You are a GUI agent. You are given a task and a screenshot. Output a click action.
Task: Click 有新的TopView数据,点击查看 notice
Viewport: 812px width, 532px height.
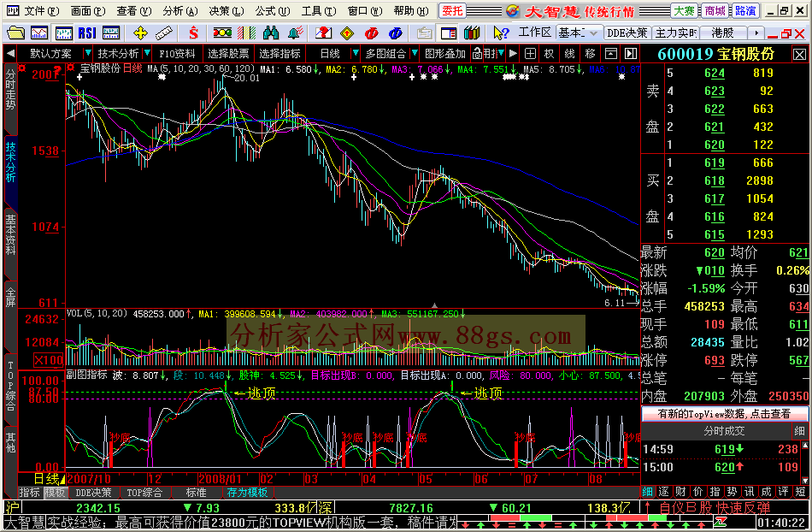[725, 414]
